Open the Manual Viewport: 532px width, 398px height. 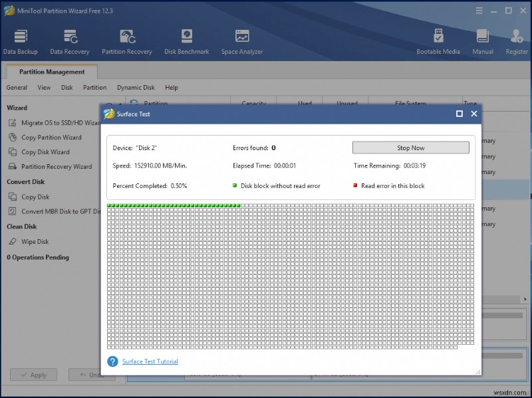tap(481, 40)
